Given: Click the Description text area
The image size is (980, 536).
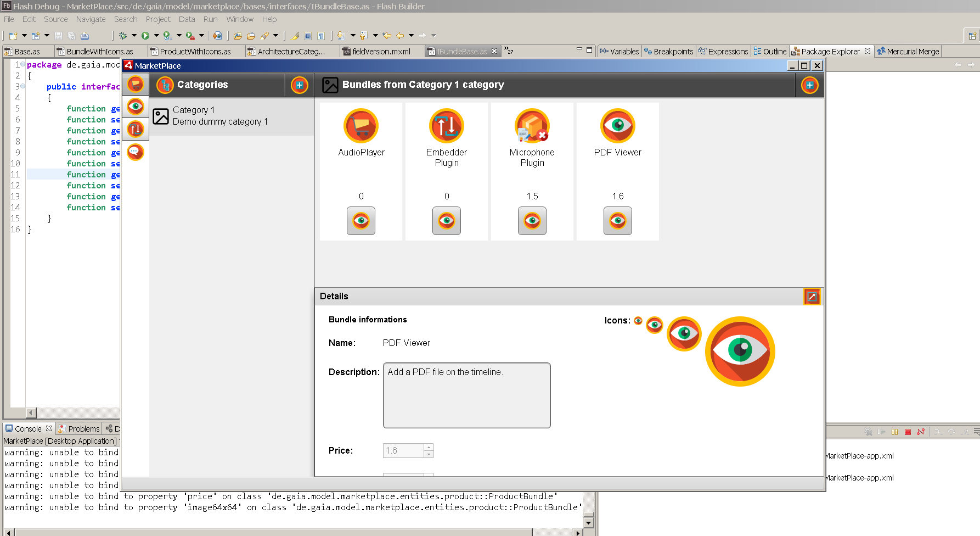Looking at the screenshot, I should tap(467, 395).
